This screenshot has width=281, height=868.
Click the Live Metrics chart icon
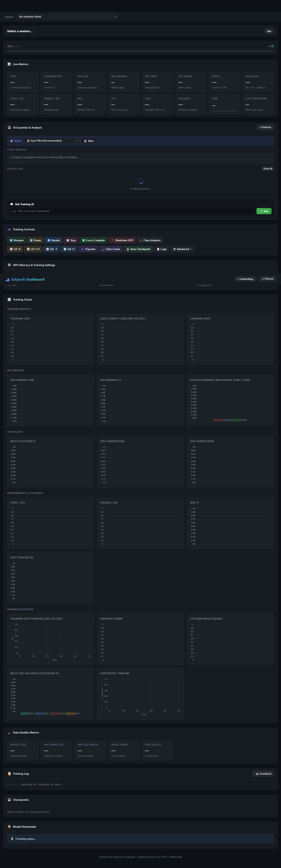tap(9, 64)
